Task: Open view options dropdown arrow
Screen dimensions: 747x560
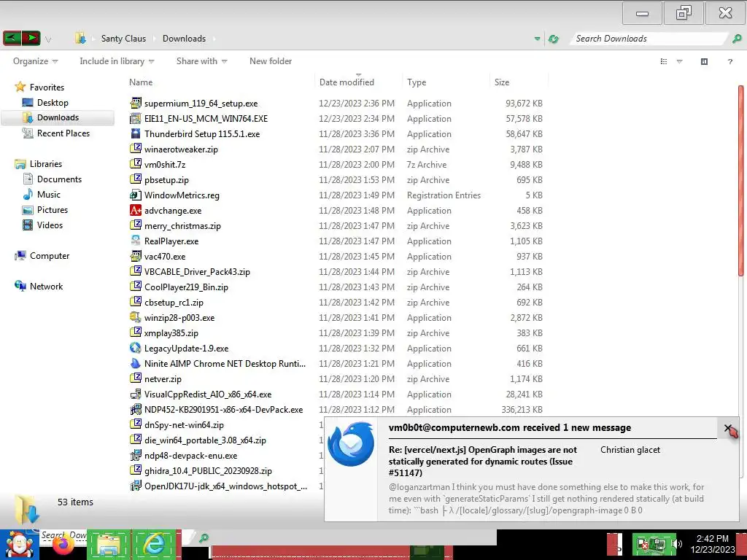Action: click(x=680, y=61)
